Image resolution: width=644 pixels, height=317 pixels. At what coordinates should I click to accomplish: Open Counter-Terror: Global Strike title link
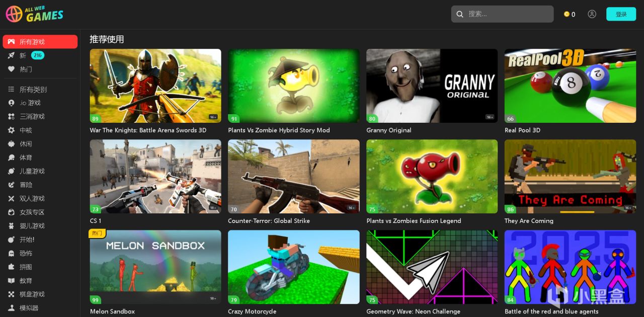[x=269, y=221]
